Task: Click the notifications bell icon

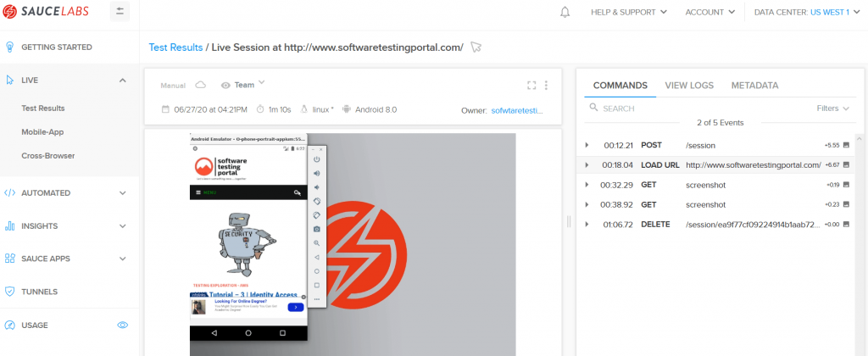Action: point(565,12)
